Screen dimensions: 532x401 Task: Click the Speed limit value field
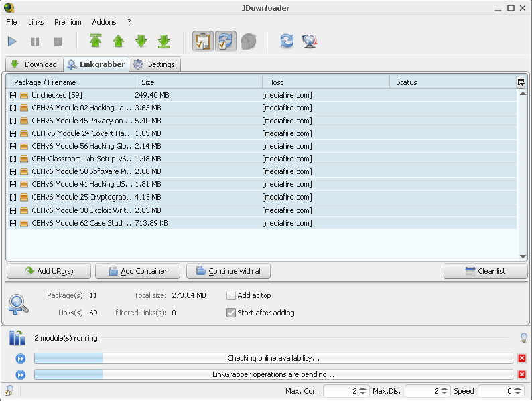coord(501,391)
